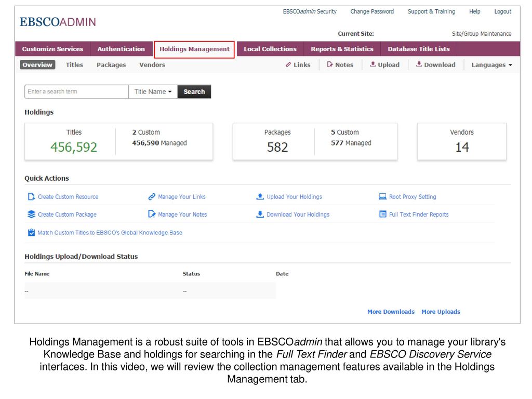Click the Create Custom Resource link text
This screenshot has height=399, width=532.
[x=68, y=197]
